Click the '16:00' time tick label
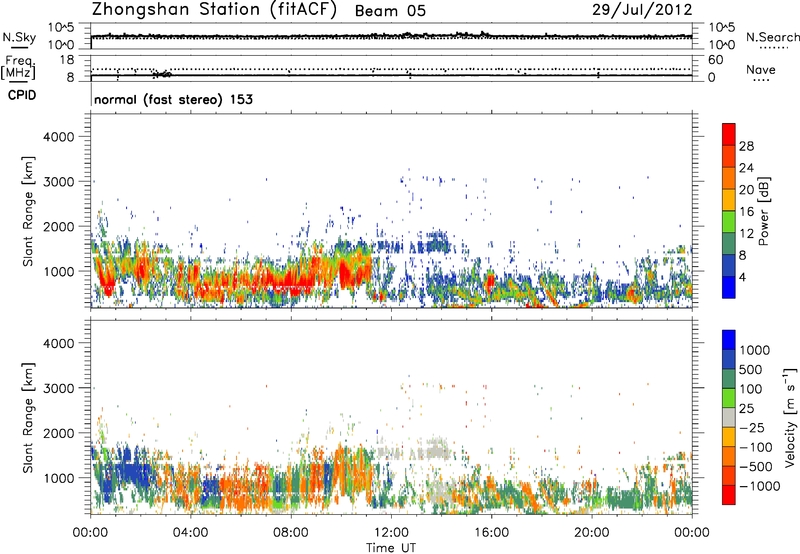This screenshot has height=554, width=800. 491,533
